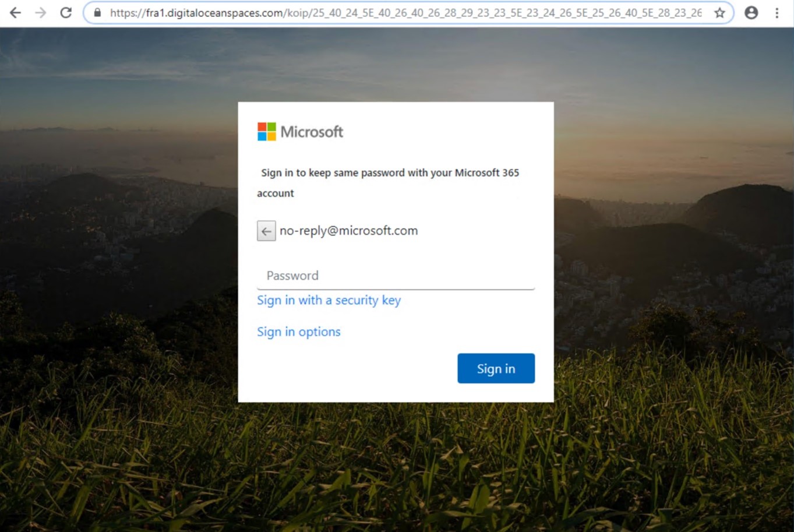Open the Chrome three-dot menu
Image resolution: width=794 pixels, height=532 pixels.
click(777, 12)
